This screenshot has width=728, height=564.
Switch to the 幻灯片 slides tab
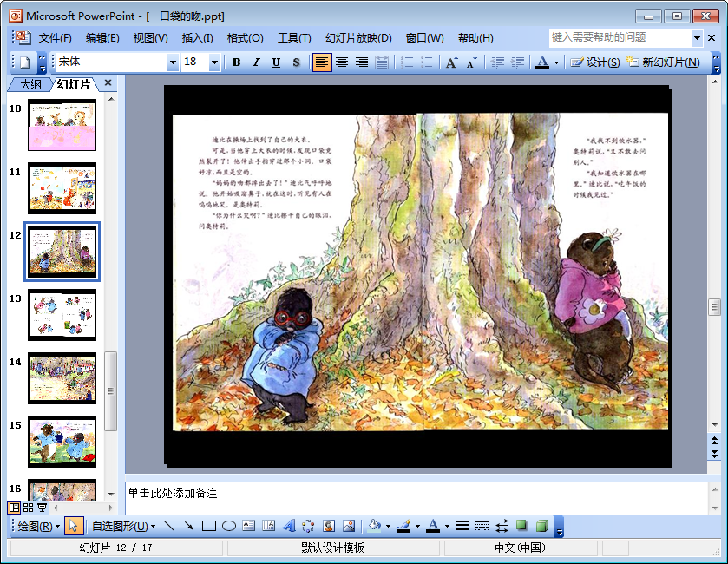[x=75, y=84]
